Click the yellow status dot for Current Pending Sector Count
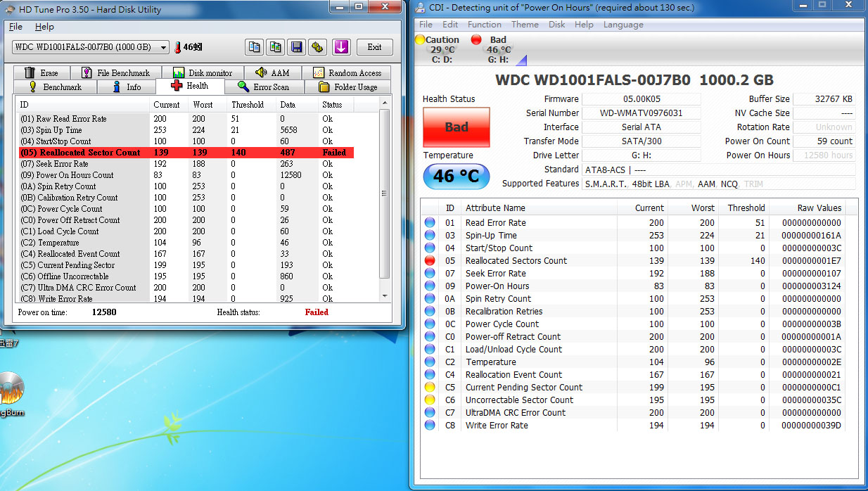 coord(430,387)
